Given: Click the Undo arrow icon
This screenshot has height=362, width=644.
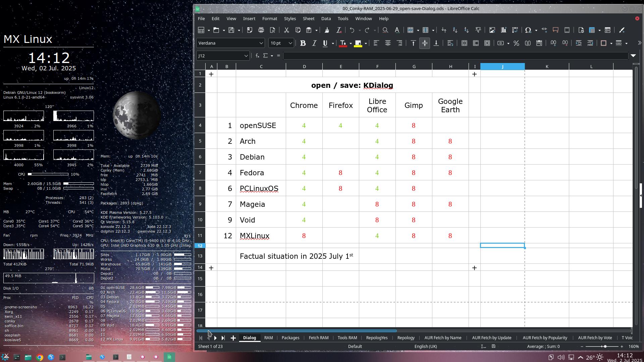Looking at the screenshot, I should click(352, 30).
